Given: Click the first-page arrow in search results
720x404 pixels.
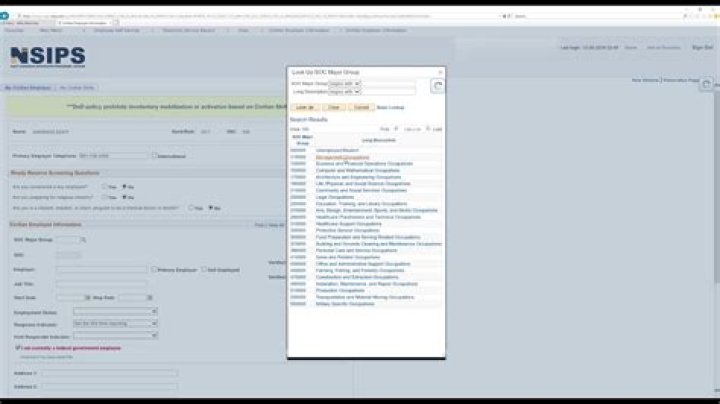Looking at the screenshot, I should 396,129.
